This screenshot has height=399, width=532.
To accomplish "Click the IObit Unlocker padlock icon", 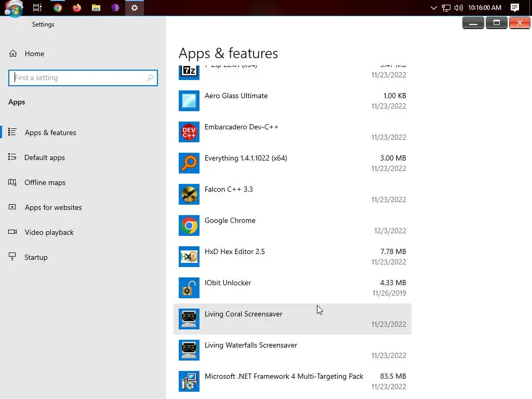I will point(189,288).
